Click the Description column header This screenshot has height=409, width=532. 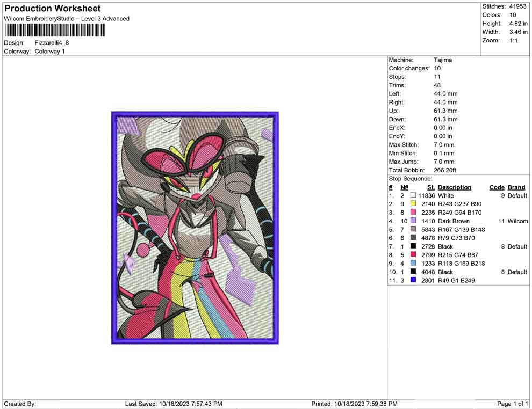pyautogui.click(x=455, y=187)
